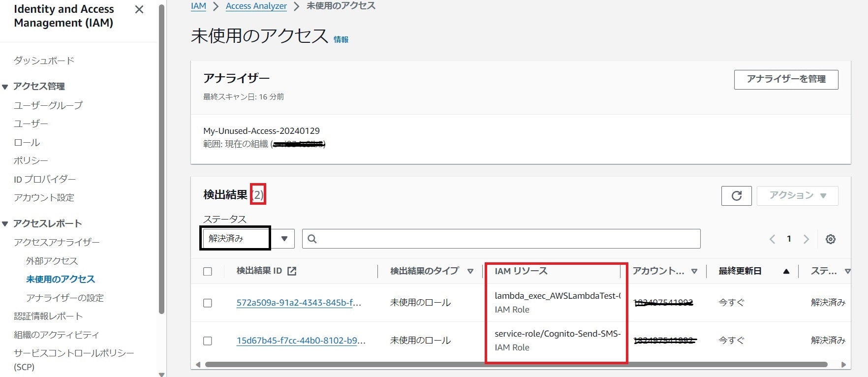Click the My-Unused-Access-20240129 analyzer name

[261, 131]
